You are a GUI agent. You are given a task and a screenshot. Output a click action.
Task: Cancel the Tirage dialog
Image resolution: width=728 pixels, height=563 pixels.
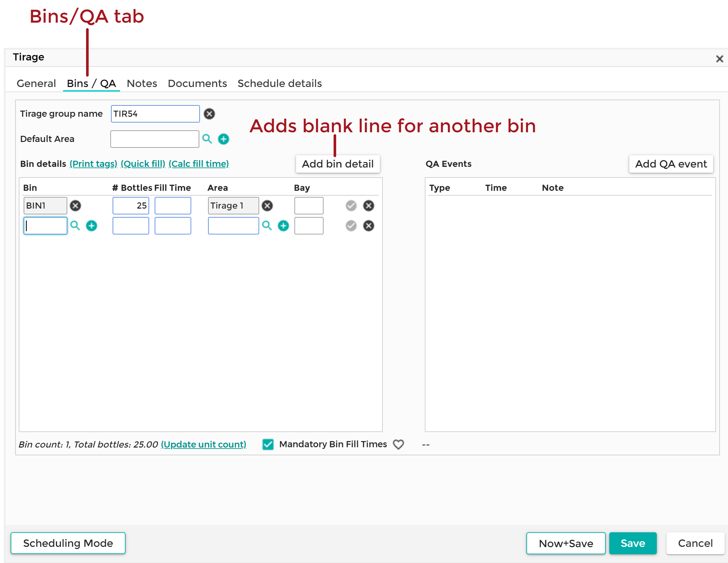(695, 543)
